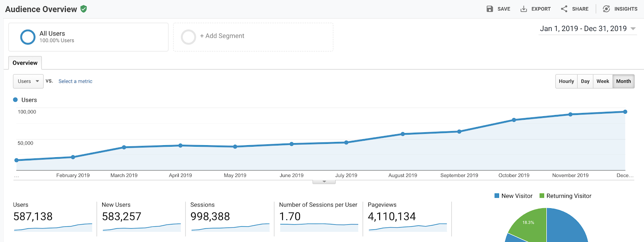
Task: Click the New Visitor blue legend swatch
Action: pos(497,196)
